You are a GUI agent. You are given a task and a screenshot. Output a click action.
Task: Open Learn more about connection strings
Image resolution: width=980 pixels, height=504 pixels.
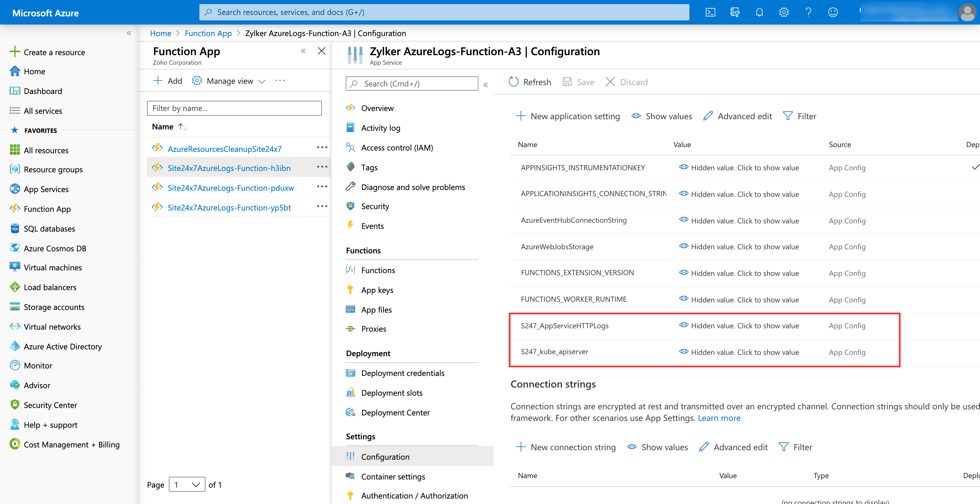(x=719, y=418)
